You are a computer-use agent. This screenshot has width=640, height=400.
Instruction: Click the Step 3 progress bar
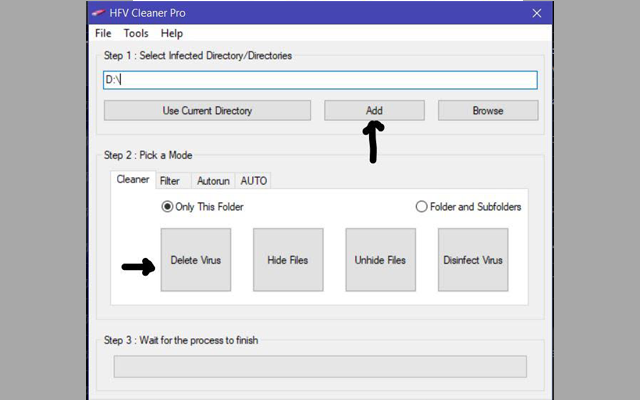tap(320, 366)
